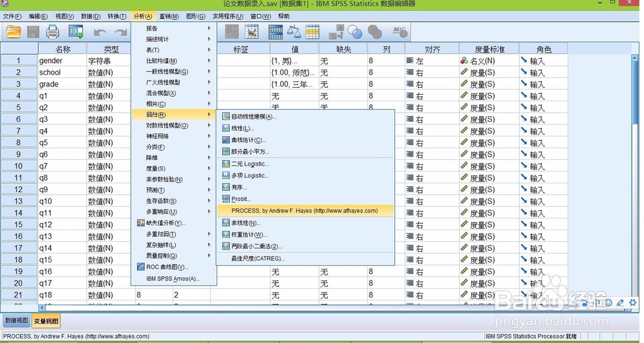
Task: Open the 数据(D) menu
Action: [91, 17]
